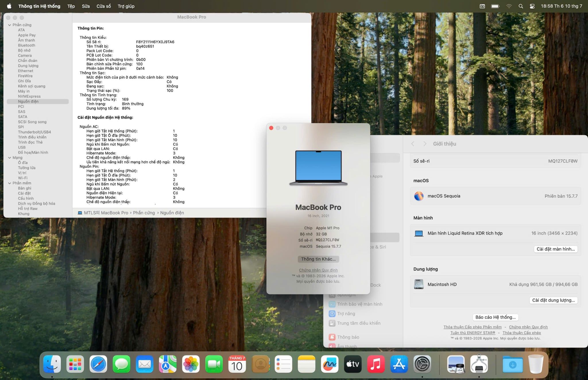Image resolution: width=588 pixels, height=380 pixels.
Task: Select Apple Pay in the sidebar
Action: coord(27,35)
